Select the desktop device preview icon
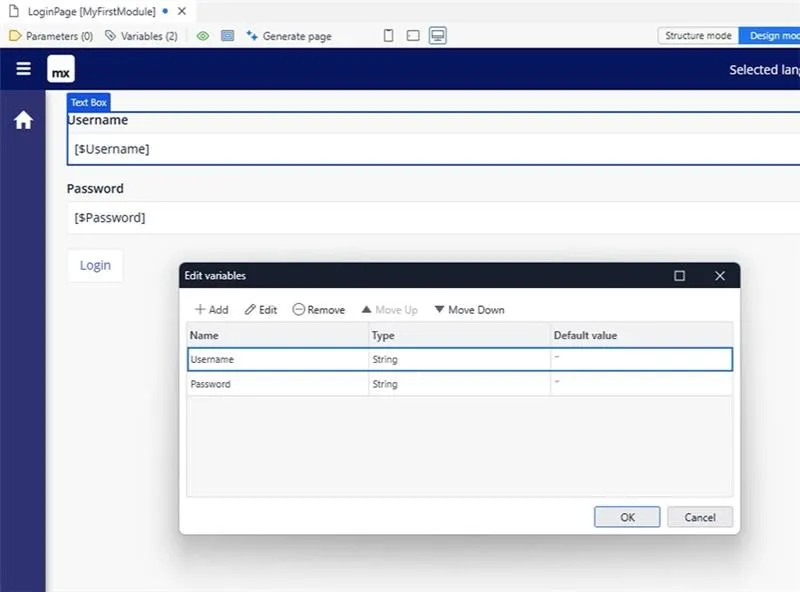The height and width of the screenshot is (592, 800). tap(437, 36)
